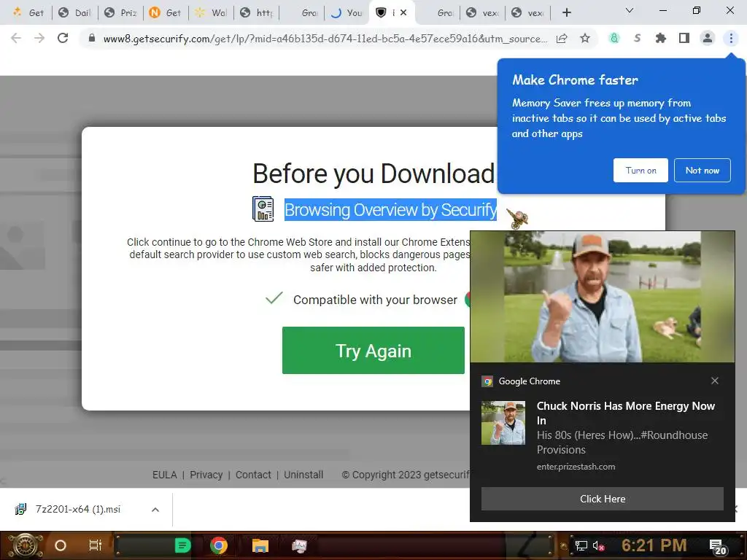
Task: Switch to the 'http' tab
Action: (x=256, y=13)
